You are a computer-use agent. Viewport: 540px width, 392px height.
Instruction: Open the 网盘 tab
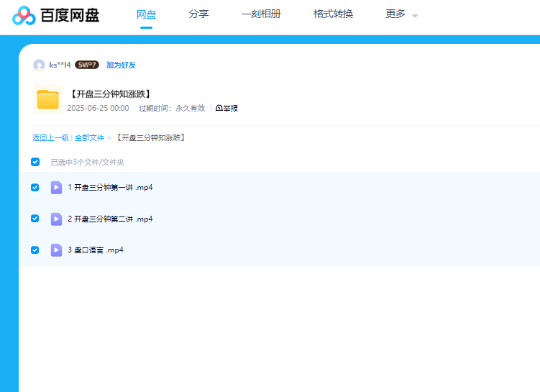coord(146,14)
